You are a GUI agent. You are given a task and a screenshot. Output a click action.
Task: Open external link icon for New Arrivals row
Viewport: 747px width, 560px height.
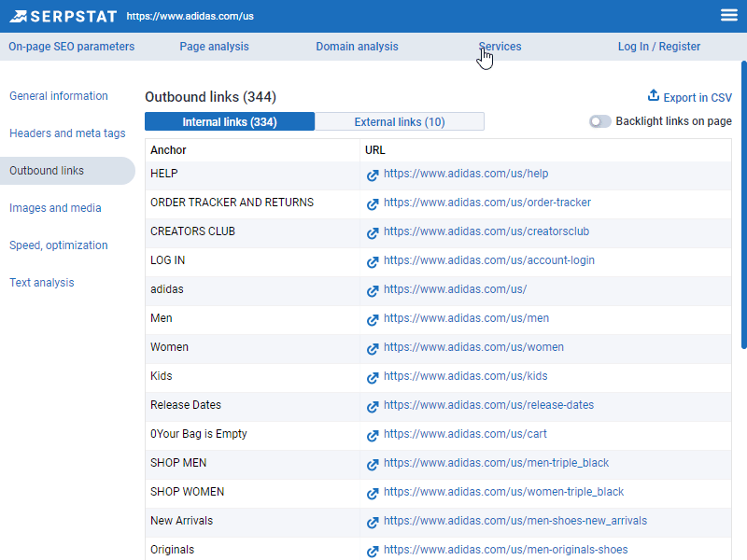coord(373,522)
